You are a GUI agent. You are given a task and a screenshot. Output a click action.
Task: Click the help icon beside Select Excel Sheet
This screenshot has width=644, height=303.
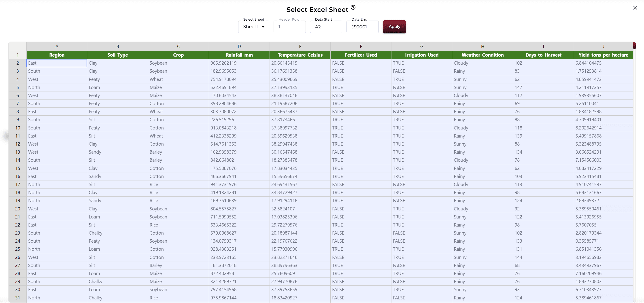click(353, 7)
